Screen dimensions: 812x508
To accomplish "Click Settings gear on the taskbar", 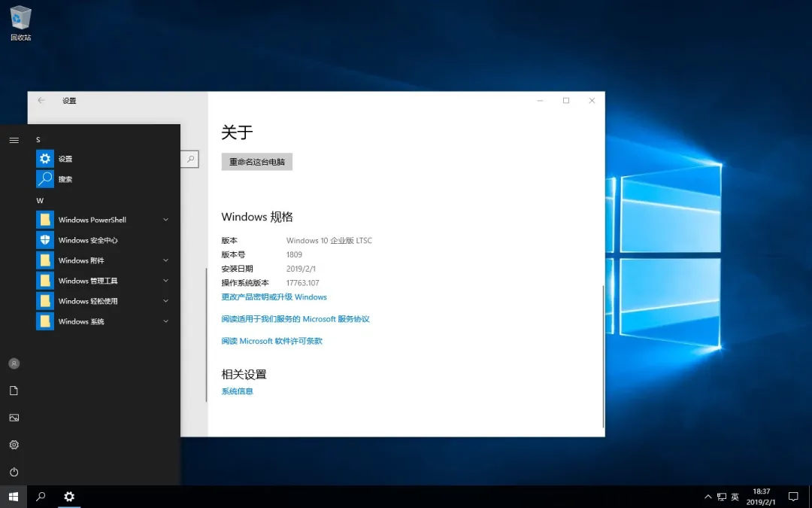I will 69,497.
